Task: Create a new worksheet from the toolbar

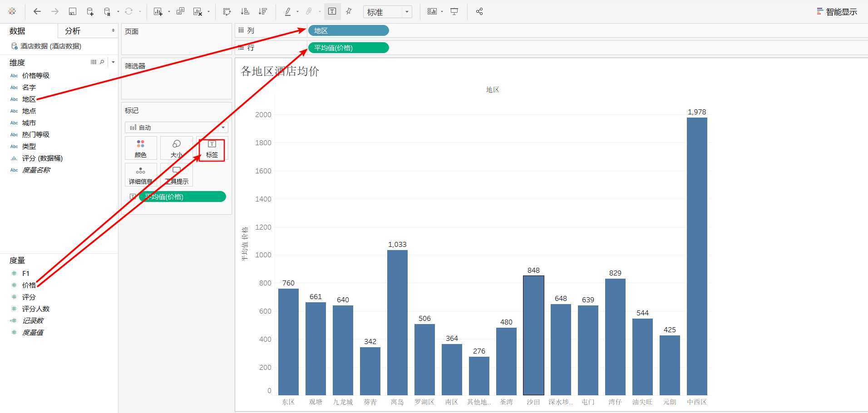Action: click(x=158, y=11)
